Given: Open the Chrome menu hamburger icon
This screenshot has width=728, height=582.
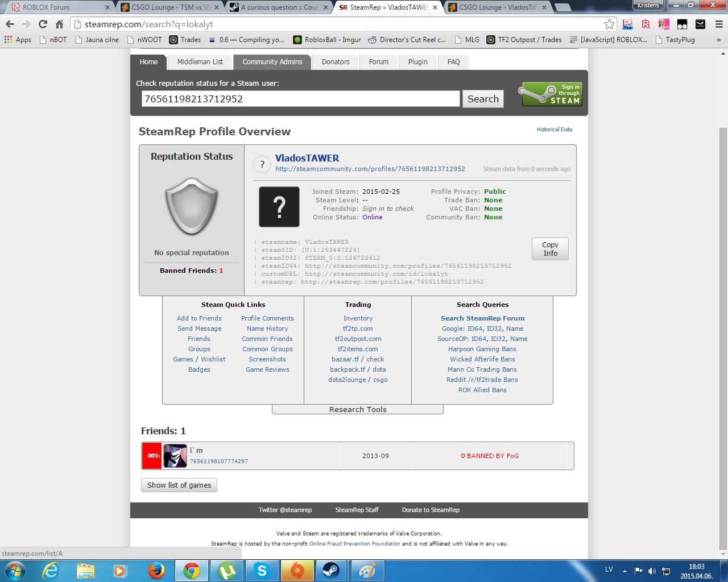Looking at the screenshot, I should point(718,24).
